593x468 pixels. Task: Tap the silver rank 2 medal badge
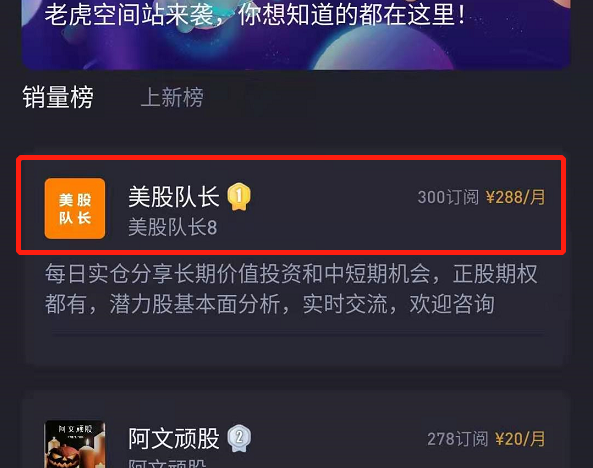239,438
